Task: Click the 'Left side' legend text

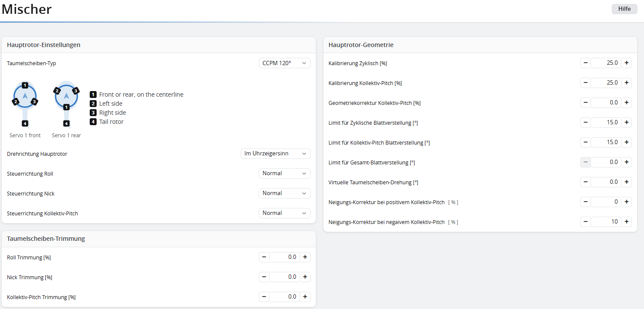Action: [x=111, y=104]
